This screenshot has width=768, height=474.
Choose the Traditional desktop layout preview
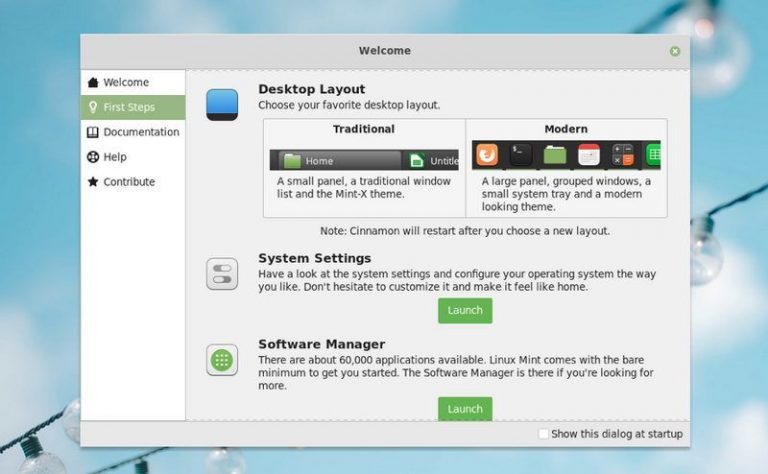364,160
